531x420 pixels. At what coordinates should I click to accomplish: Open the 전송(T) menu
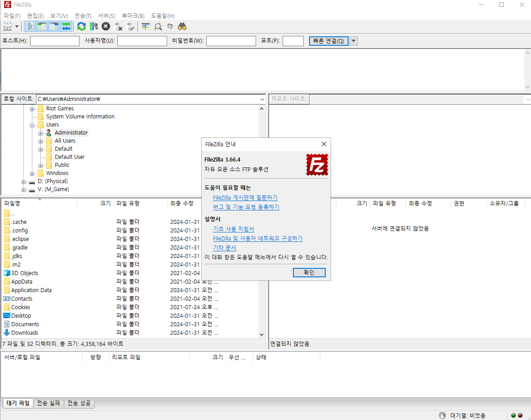(x=83, y=16)
